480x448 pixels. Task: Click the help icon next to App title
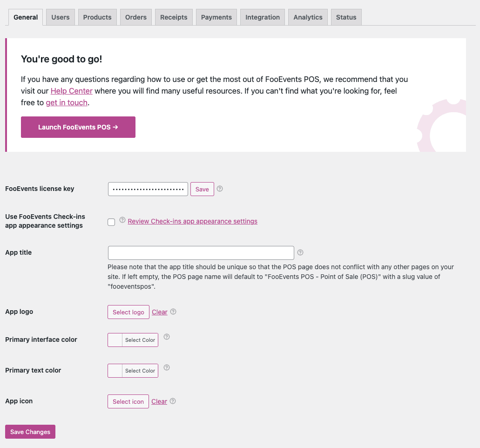coord(300,252)
